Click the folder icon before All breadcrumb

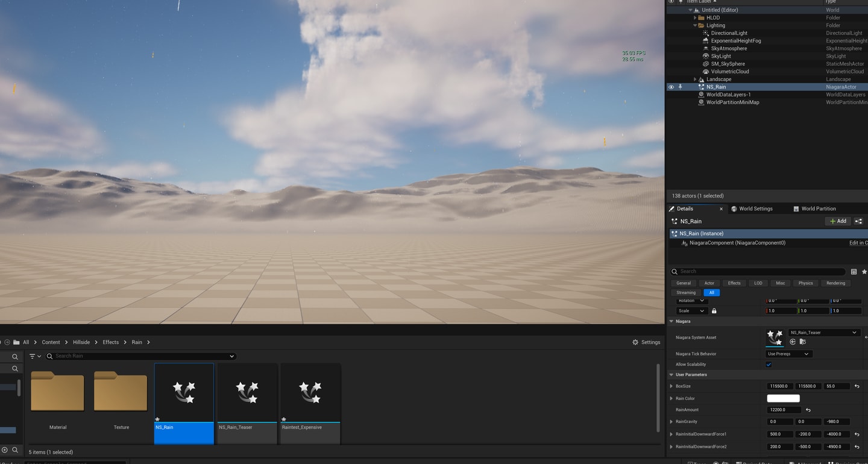pos(16,342)
